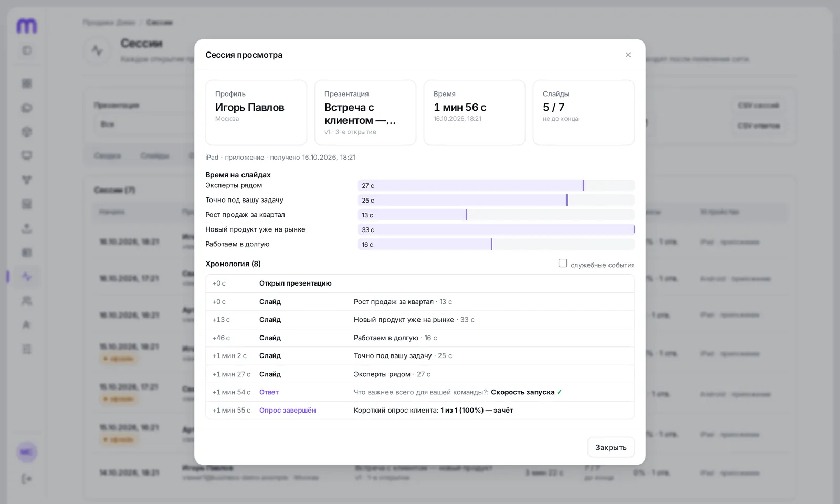Open the Профиль card for Игорь Павлов
840x504 pixels.
click(256, 112)
